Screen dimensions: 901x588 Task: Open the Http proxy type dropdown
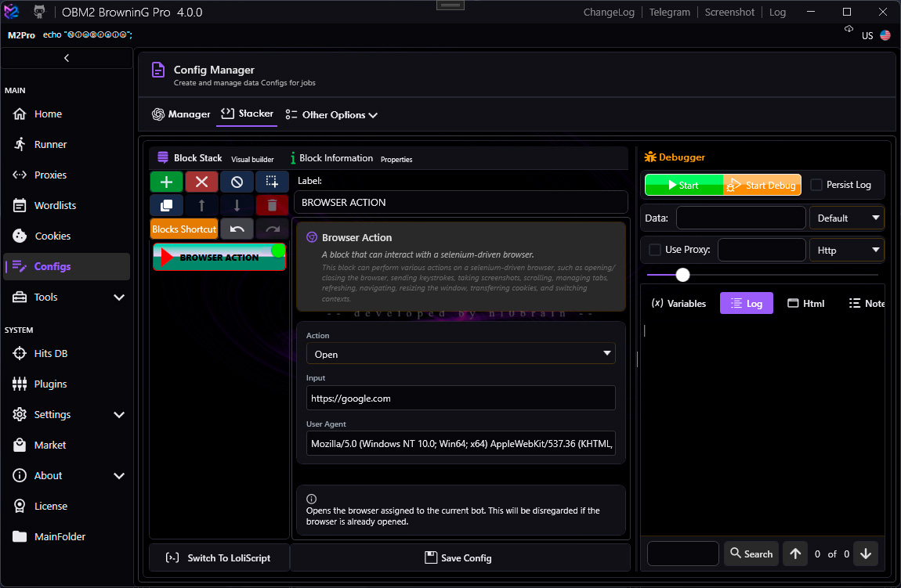(846, 250)
